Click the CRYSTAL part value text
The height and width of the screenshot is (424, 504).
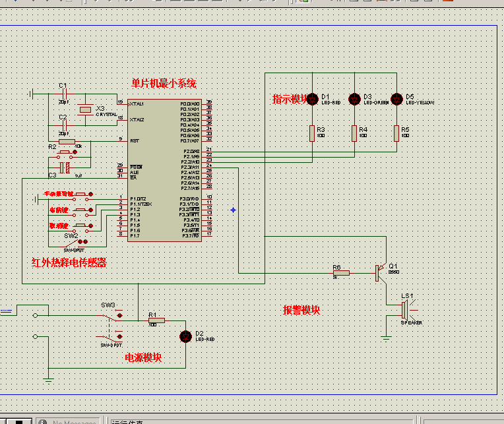106,114
